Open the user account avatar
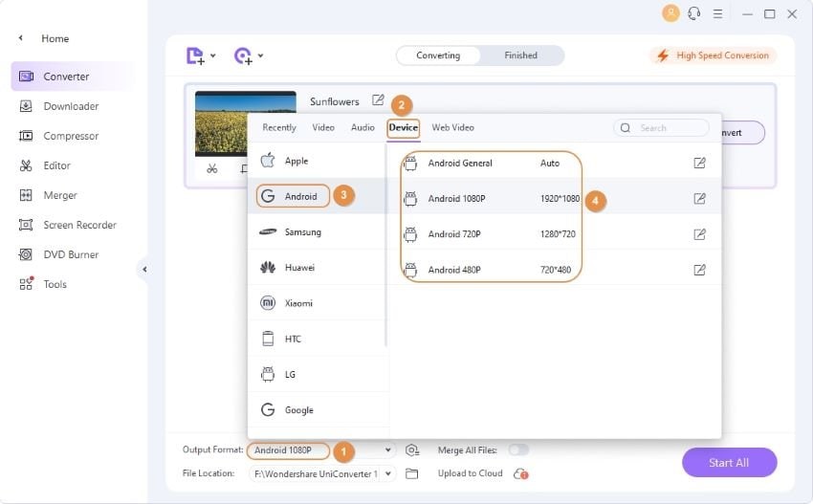The width and height of the screenshot is (813, 504). (x=670, y=13)
